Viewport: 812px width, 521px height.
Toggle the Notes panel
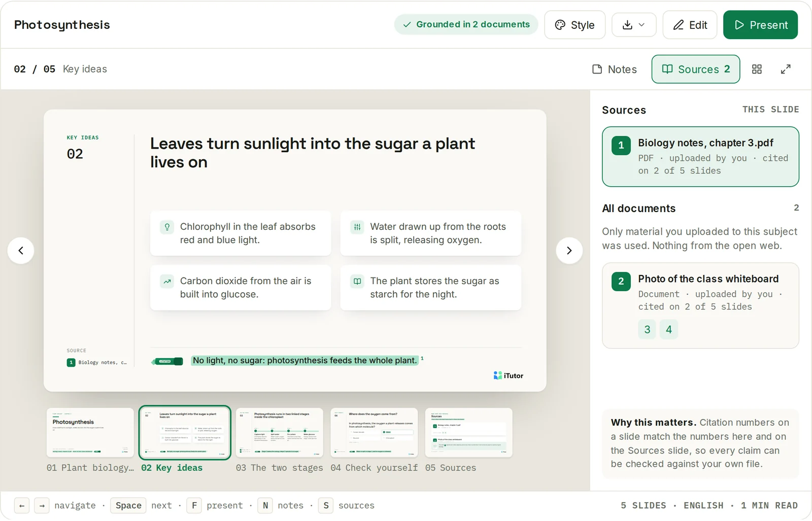(614, 69)
